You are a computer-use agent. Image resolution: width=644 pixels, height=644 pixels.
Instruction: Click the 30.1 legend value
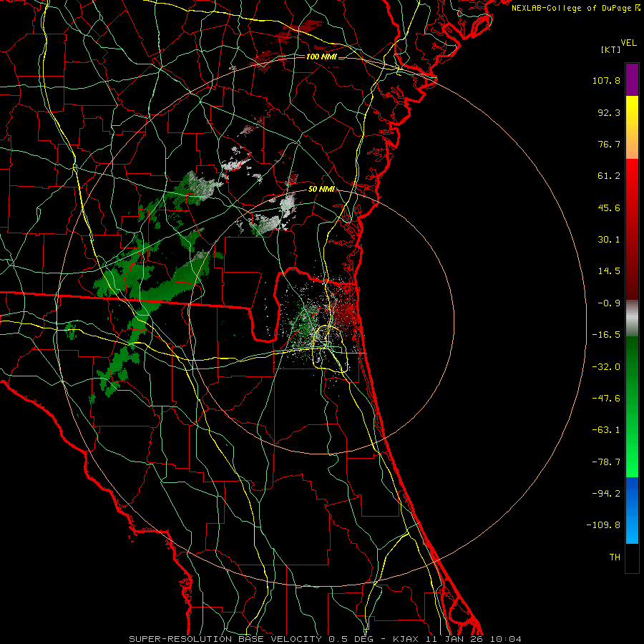609,240
